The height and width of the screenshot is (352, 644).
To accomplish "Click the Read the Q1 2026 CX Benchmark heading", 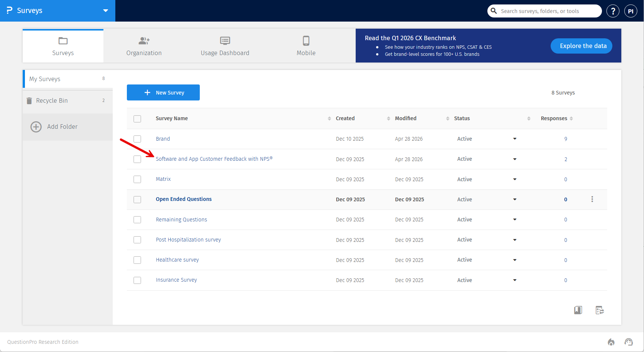I will (x=410, y=38).
